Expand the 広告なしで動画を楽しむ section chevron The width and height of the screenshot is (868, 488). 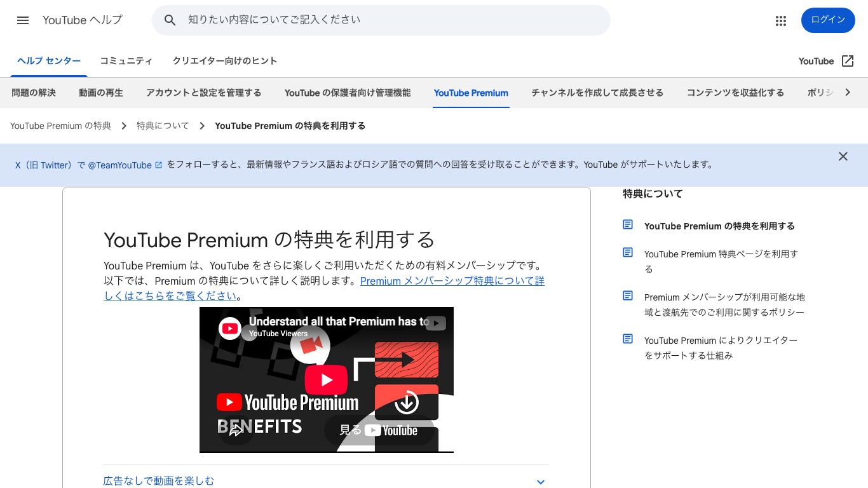541,482
